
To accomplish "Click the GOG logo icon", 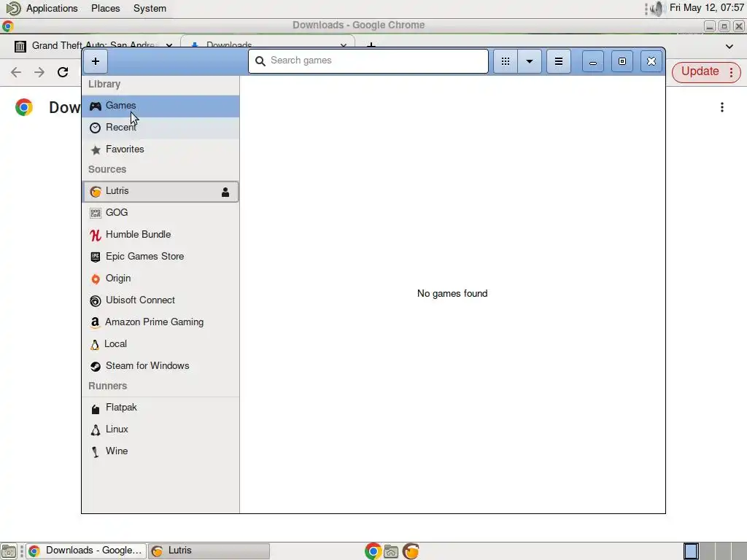I will coord(96,213).
